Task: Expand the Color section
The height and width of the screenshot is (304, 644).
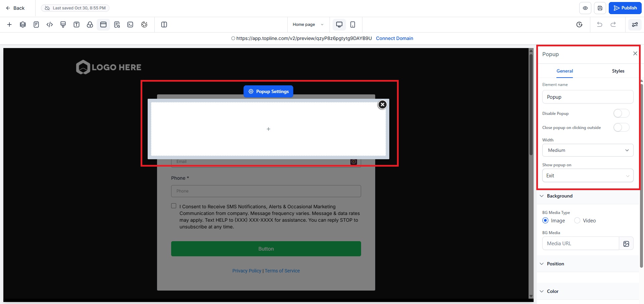Action: pos(549,292)
